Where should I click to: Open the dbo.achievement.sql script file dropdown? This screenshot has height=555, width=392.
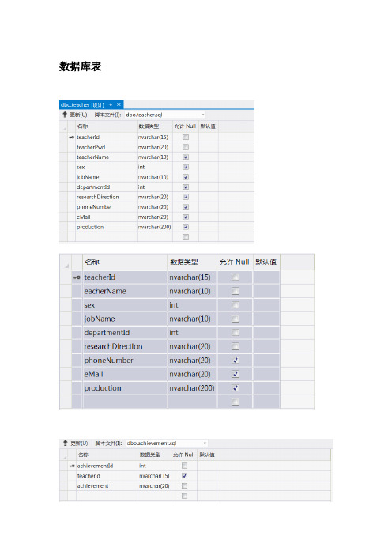click(x=205, y=444)
